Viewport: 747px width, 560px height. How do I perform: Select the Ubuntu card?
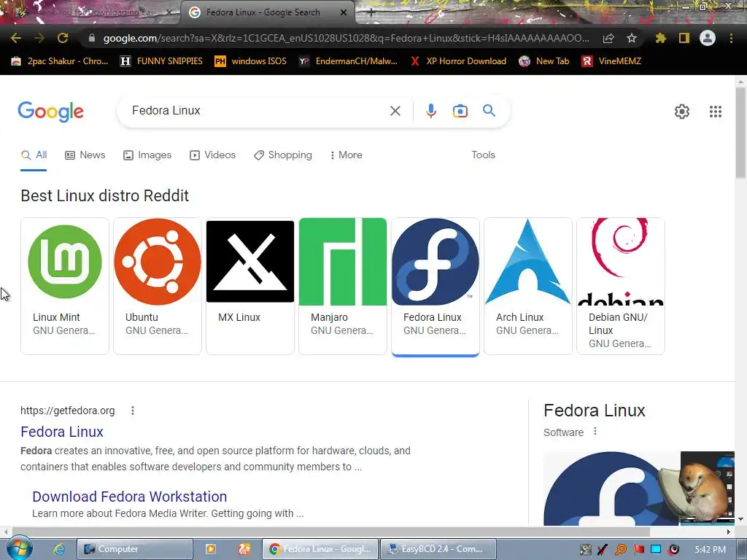[158, 286]
